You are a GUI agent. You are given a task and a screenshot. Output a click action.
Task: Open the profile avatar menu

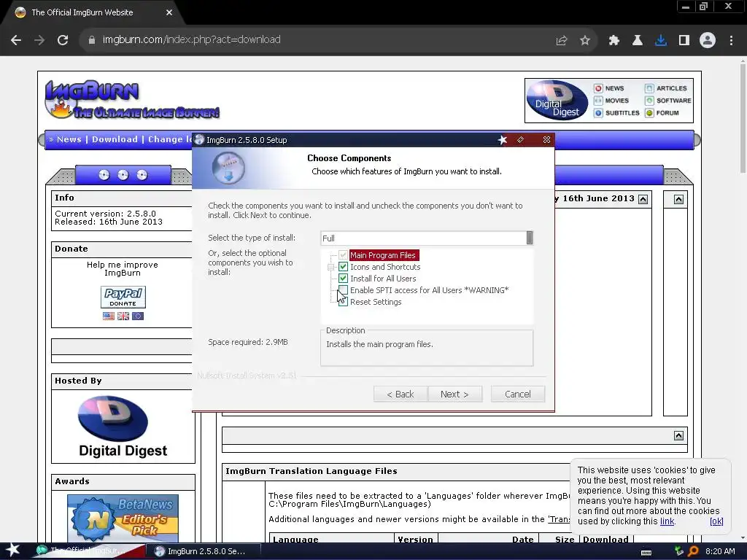[x=708, y=41]
